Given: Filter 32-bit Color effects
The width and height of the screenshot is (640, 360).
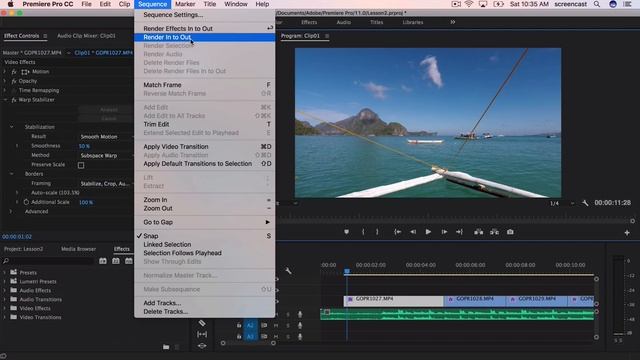Looking at the screenshot, I should pyautogui.click(x=116, y=261).
